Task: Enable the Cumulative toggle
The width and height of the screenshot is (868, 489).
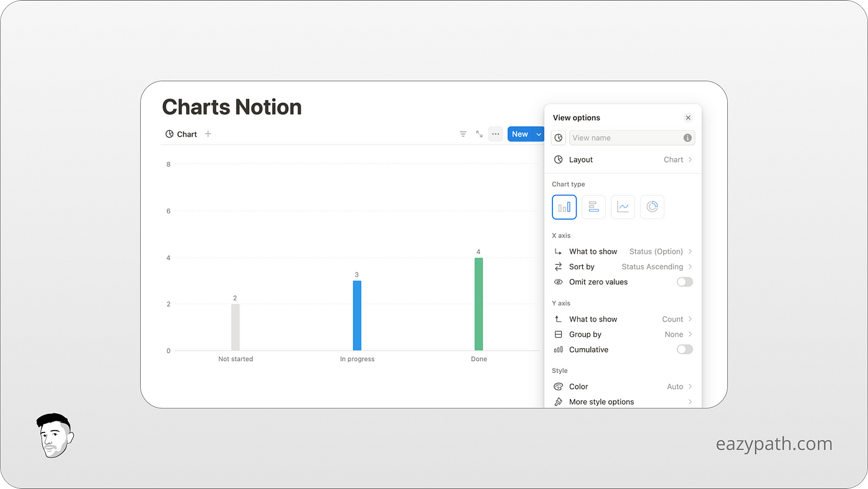Action: click(x=684, y=349)
